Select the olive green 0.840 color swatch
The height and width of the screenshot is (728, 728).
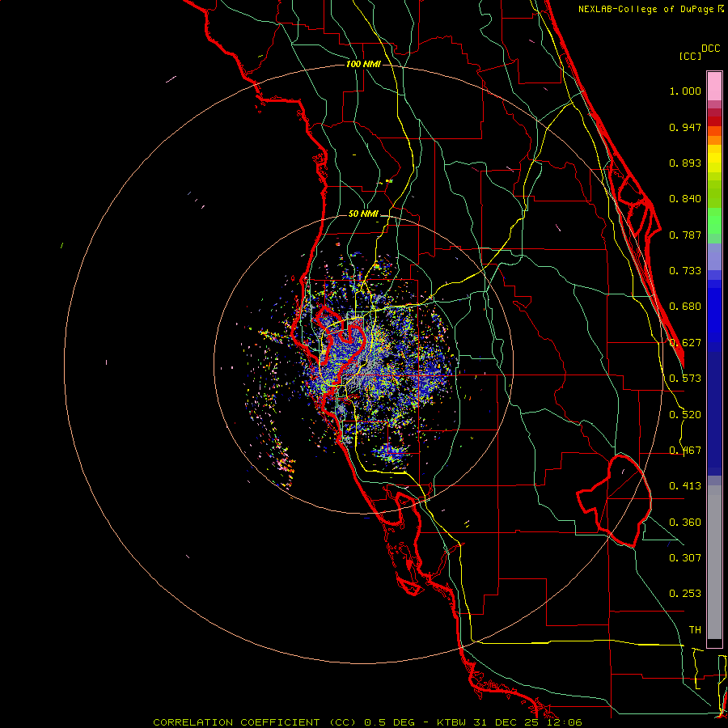(x=714, y=194)
